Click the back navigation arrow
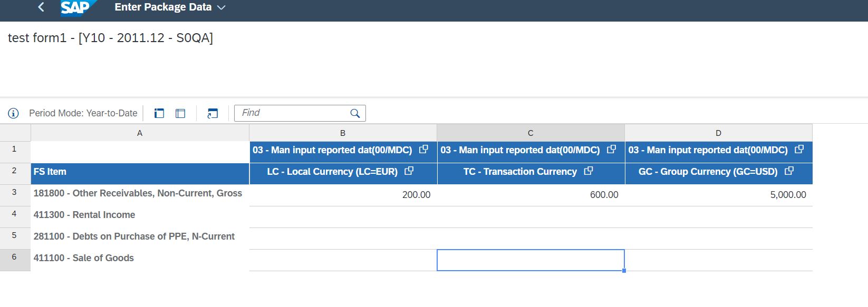The height and width of the screenshot is (307, 868). [x=41, y=7]
